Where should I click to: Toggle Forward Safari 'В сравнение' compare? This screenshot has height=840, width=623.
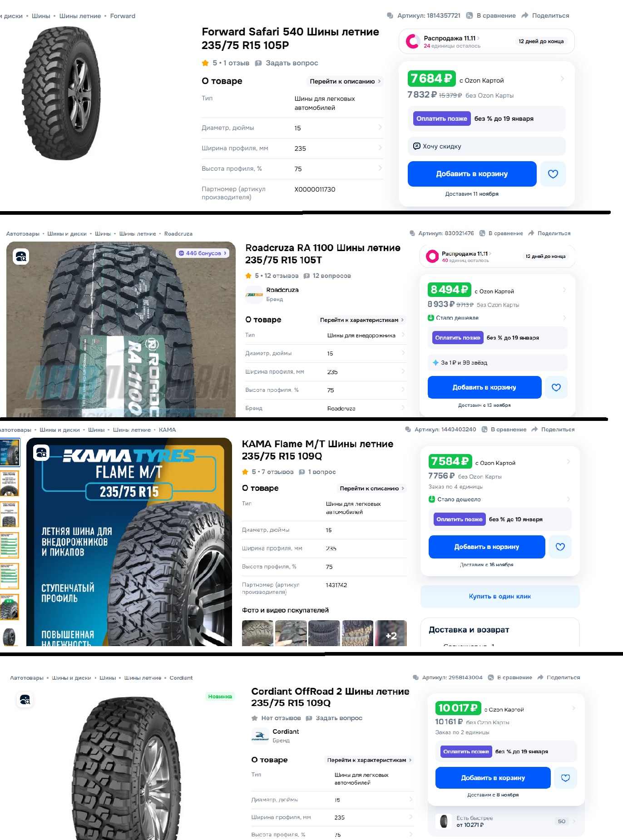pyautogui.click(x=491, y=15)
